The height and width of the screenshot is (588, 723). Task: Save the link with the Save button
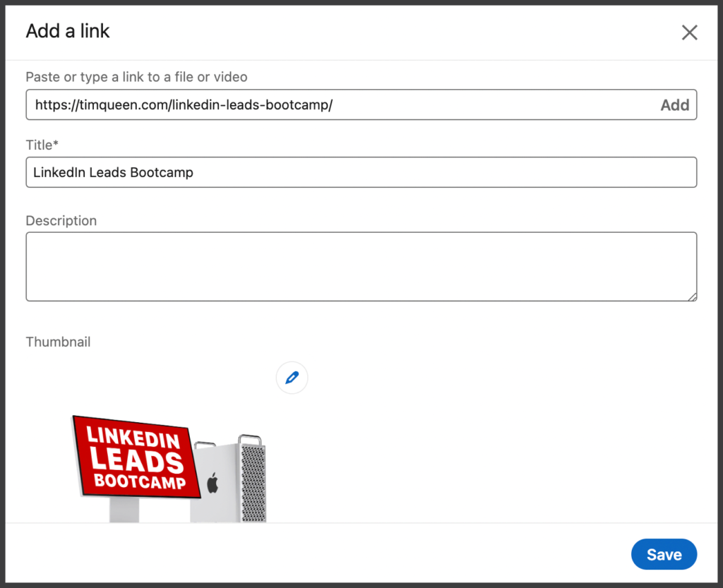664,555
